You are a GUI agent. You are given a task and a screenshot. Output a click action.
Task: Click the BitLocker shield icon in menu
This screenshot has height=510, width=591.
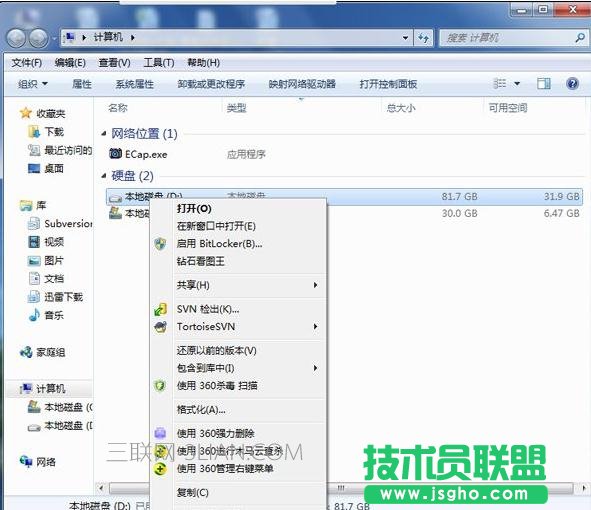pyautogui.click(x=160, y=244)
